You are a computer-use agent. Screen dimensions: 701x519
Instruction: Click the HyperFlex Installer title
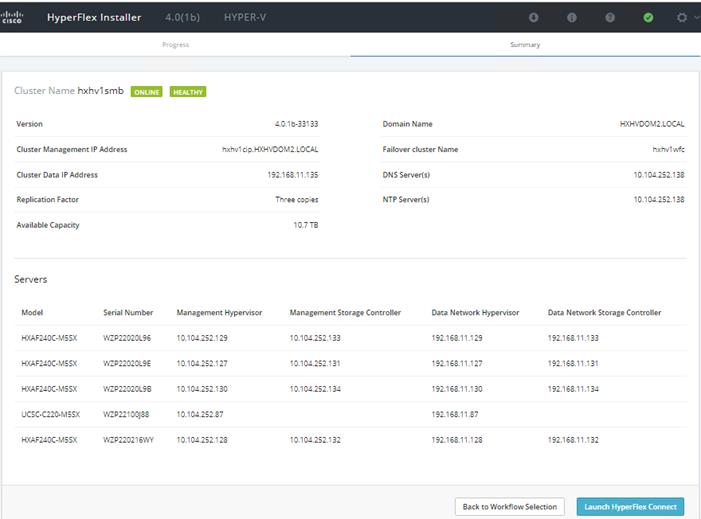tap(94, 17)
